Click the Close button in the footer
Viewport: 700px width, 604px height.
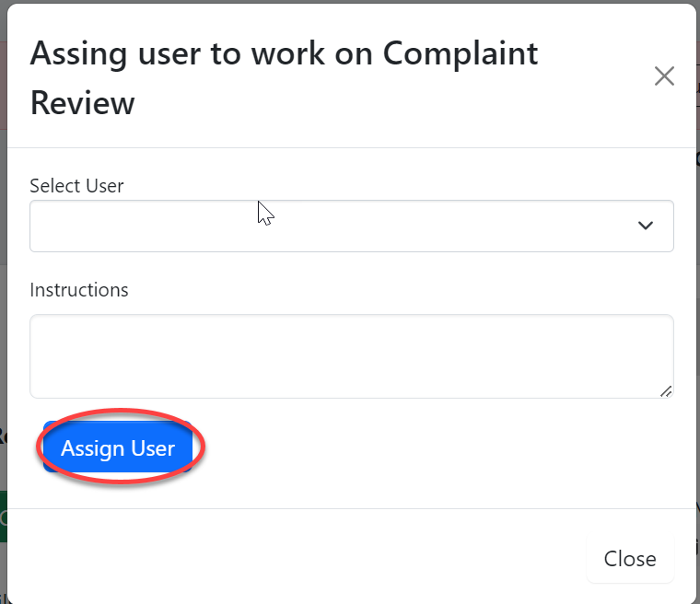pyautogui.click(x=630, y=559)
